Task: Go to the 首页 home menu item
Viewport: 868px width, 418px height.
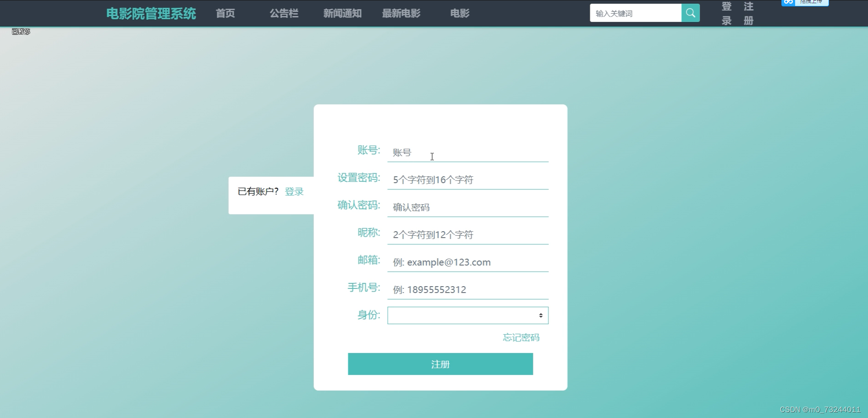Action: pyautogui.click(x=225, y=13)
